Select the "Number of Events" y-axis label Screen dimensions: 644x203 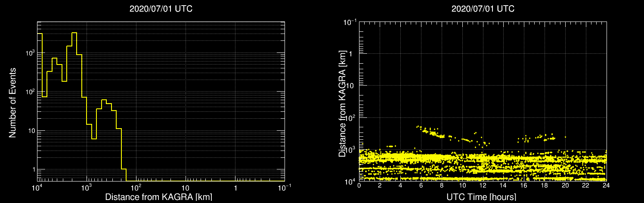pos(12,102)
